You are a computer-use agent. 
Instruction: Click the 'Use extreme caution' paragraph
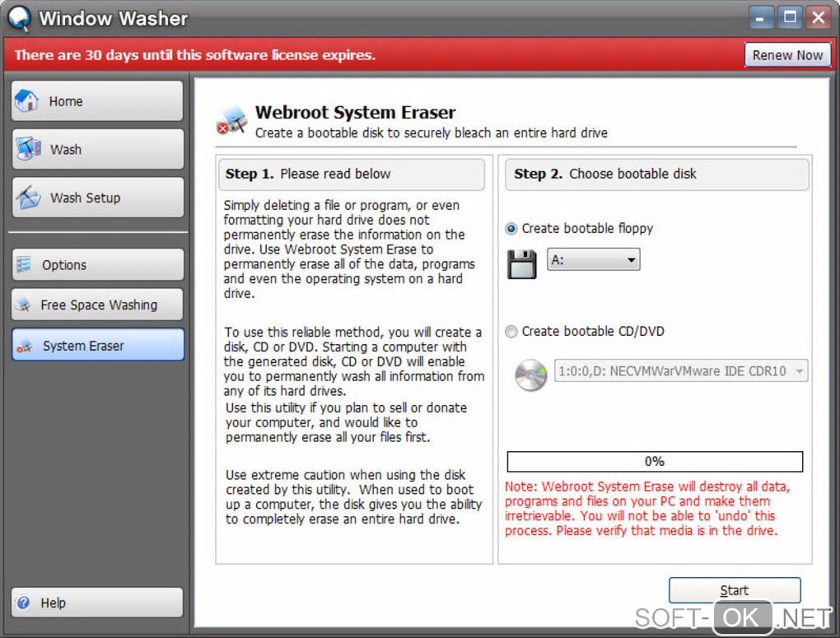click(353, 496)
